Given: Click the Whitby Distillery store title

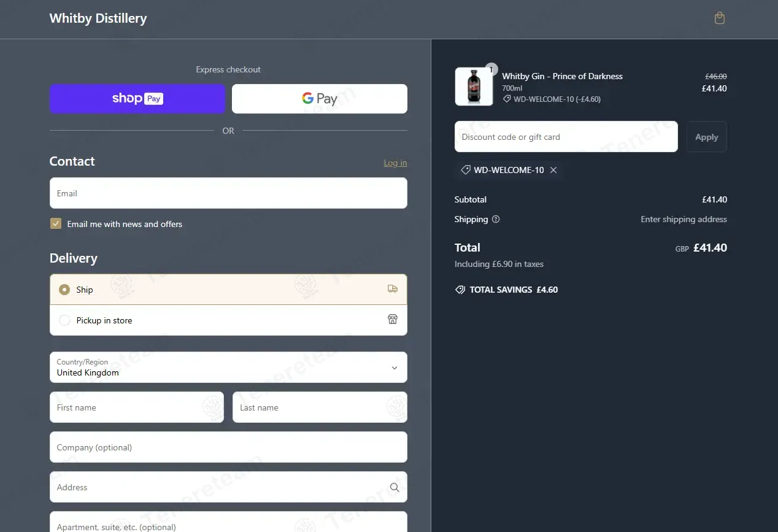Looking at the screenshot, I should click(x=98, y=18).
